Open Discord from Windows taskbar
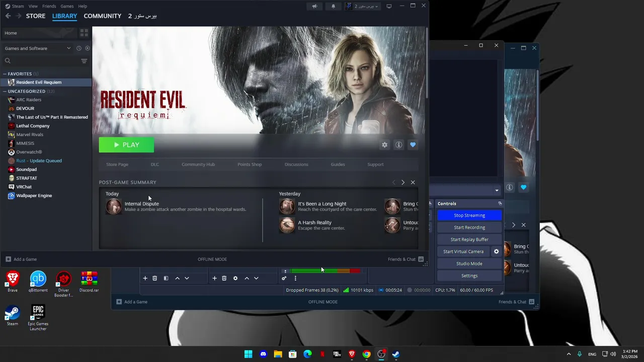The height and width of the screenshot is (362, 644). click(x=263, y=354)
